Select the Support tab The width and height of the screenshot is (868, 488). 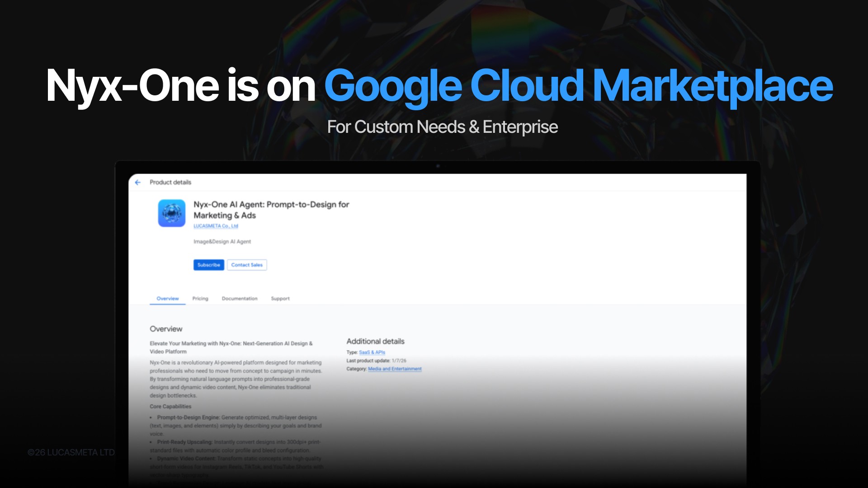pos(280,299)
